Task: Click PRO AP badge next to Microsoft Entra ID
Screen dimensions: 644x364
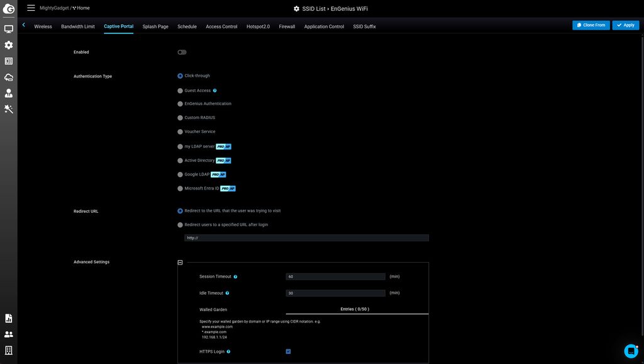Action: [228, 188]
